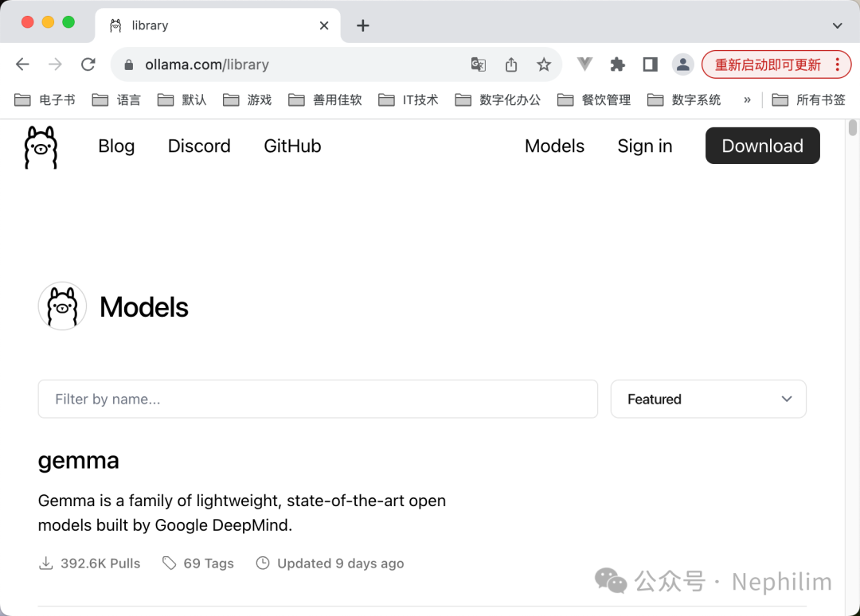The height and width of the screenshot is (616, 860).
Task: Open the Blog link
Action: [x=116, y=146]
